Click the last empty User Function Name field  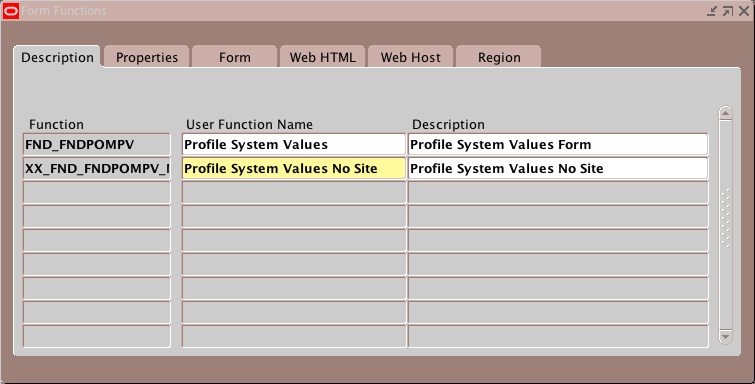coord(294,336)
